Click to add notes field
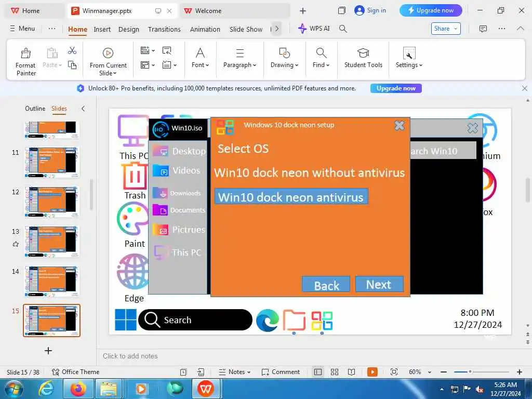532x399 pixels. pos(130,356)
